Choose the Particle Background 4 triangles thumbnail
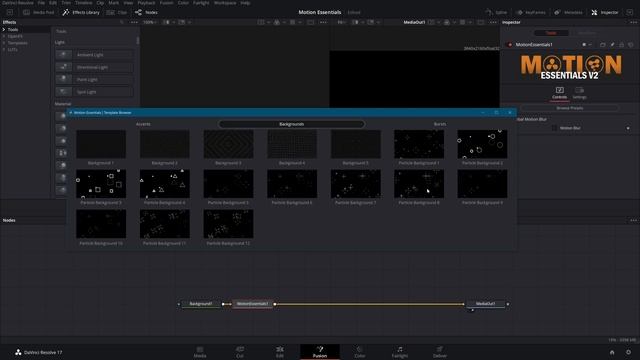The image size is (640, 360). pyautogui.click(x=164, y=184)
